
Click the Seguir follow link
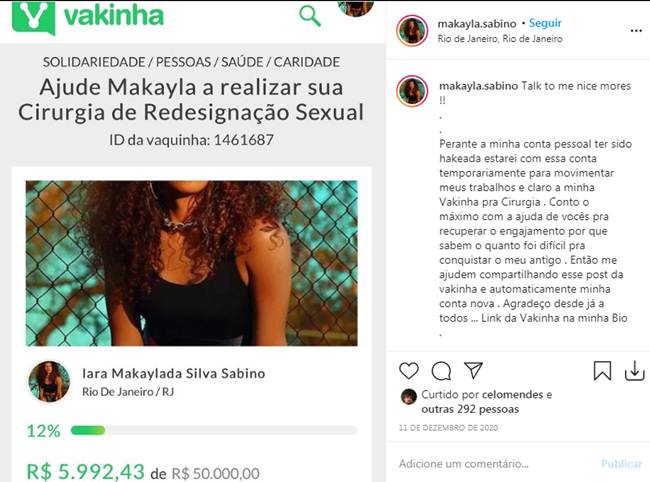(x=545, y=23)
